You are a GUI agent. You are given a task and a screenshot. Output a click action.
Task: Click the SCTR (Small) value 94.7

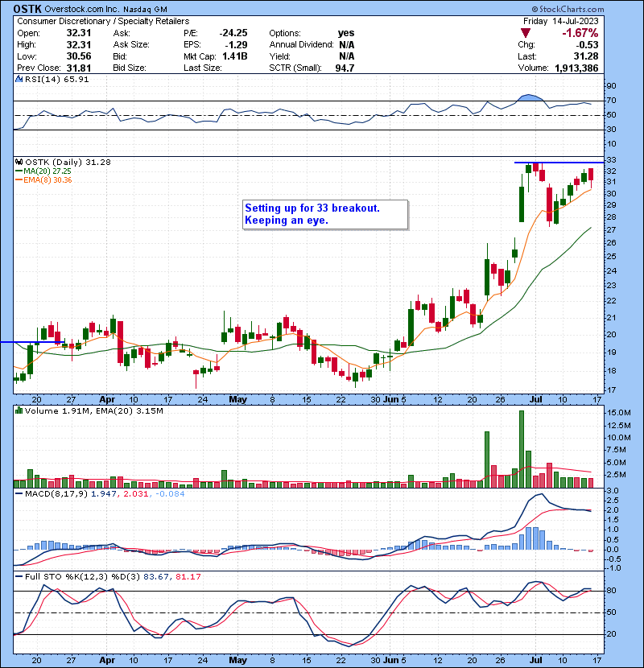pyautogui.click(x=345, y=68)
